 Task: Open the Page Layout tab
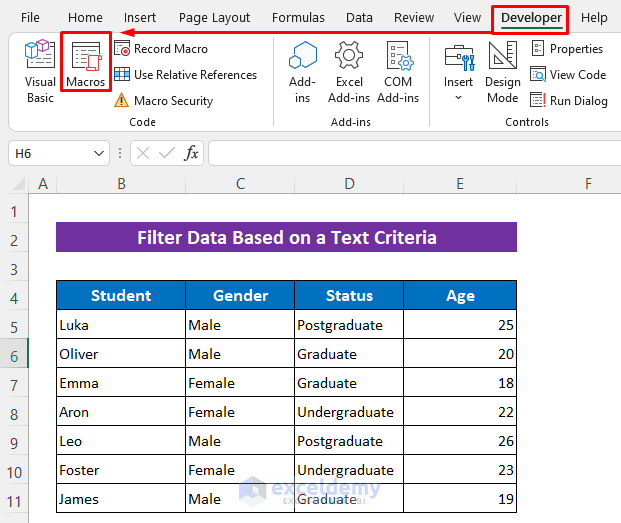214,17
